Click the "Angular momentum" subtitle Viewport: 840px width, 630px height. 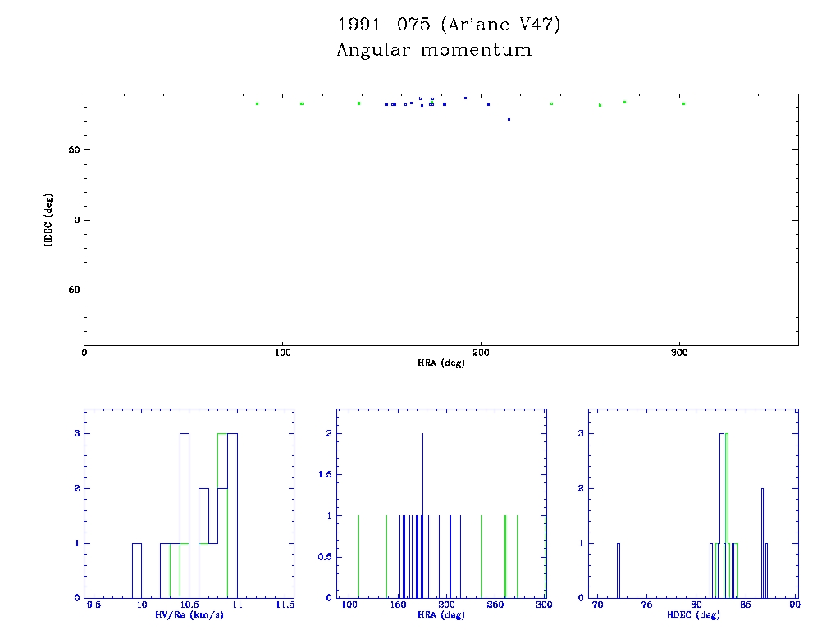[x=434, y=50]
